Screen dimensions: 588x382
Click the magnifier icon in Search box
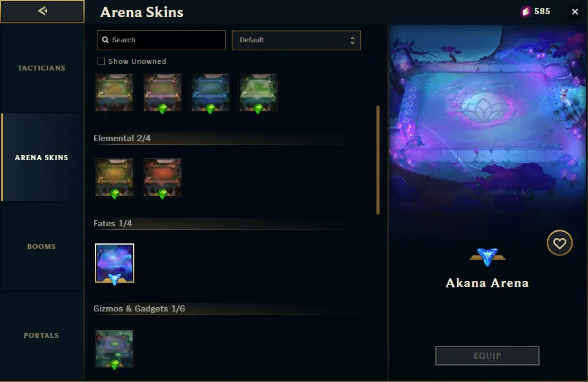click(105, 40)
